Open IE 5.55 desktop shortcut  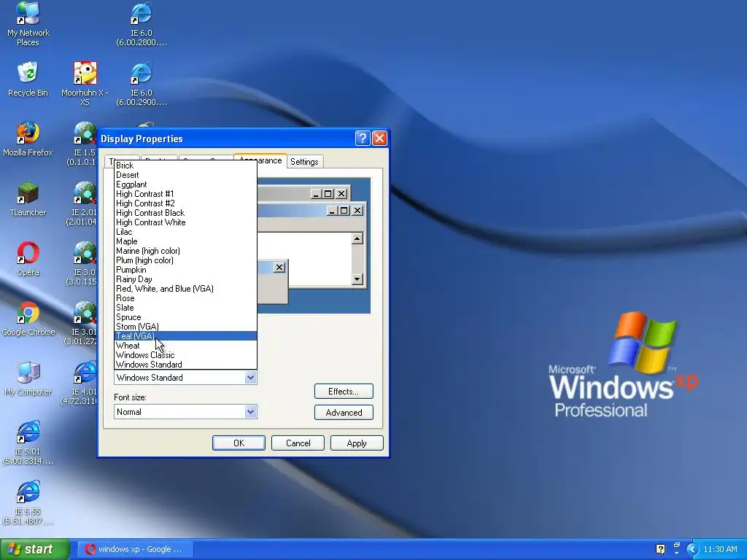tap(28, 502)
